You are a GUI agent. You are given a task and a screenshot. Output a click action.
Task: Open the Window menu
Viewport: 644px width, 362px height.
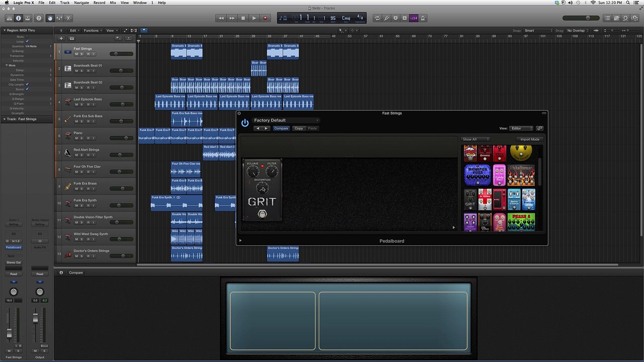click(140, 3)
